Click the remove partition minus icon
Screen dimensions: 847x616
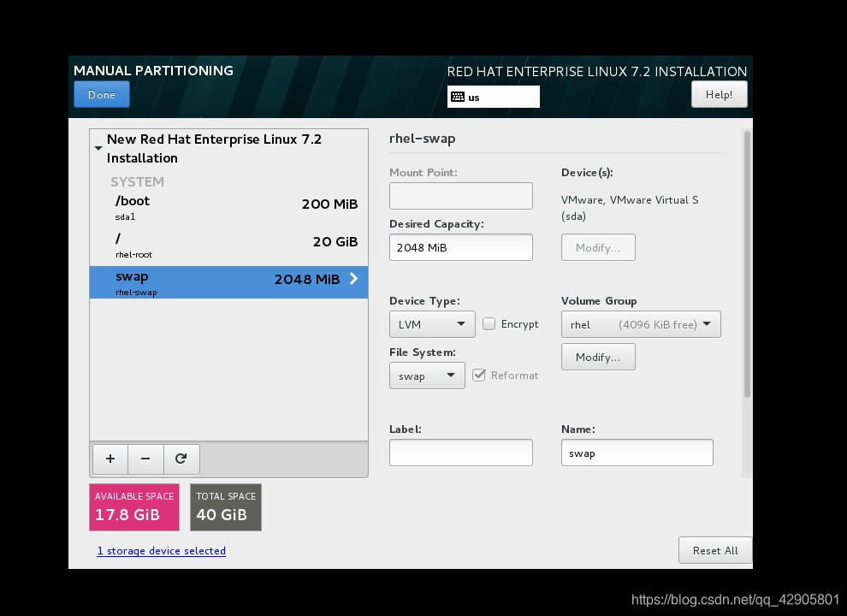pyautogui.click(x=145, y=459)
